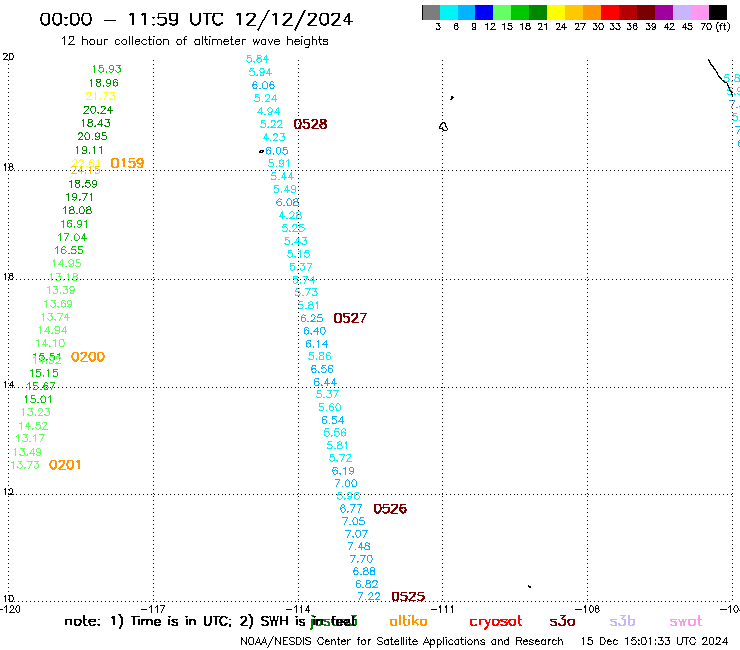Click the 6.56 wave height value
The width and height of the screenshot is (740, 650).
pos(322,369)
